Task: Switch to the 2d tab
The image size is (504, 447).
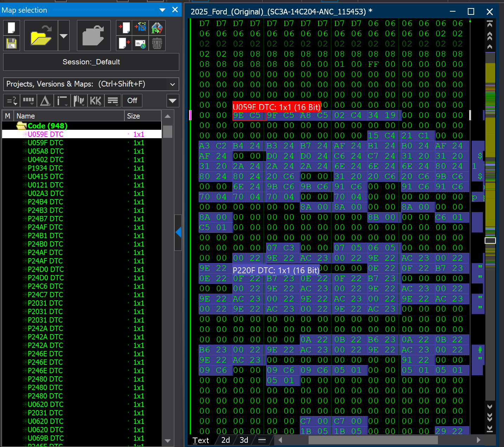Action: coord(225,440)
